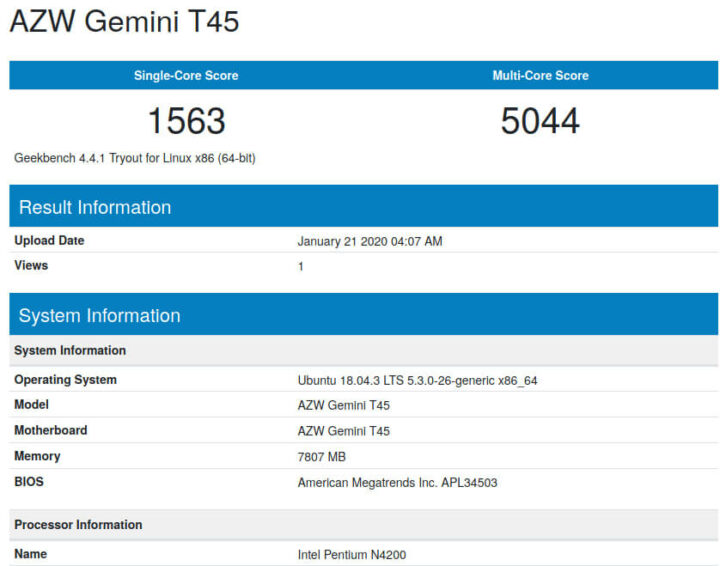720x566 pixels.
Task: Click the Intel Pentium N4200 processor name
Action: point(351,555)
